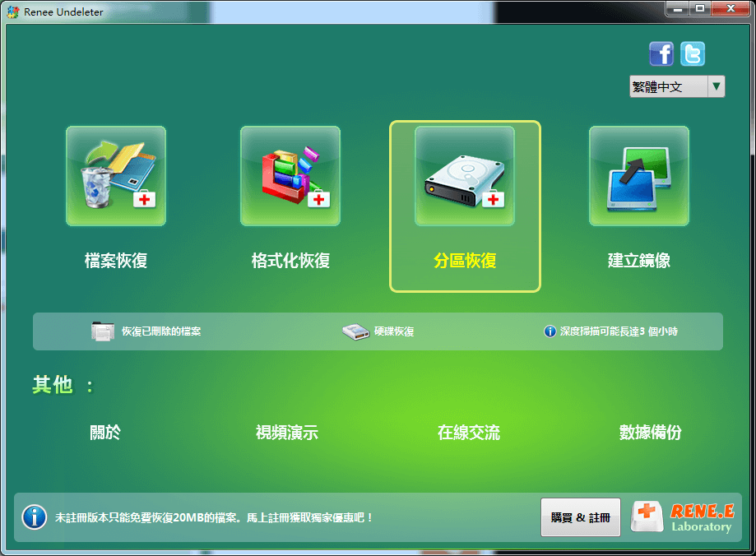Image resolution: width=756 pixels, height=556 pixels.
Task: Click the 檔案恢復 recycle bin icon
Action: pyautogui.click(x=116, y=176)
